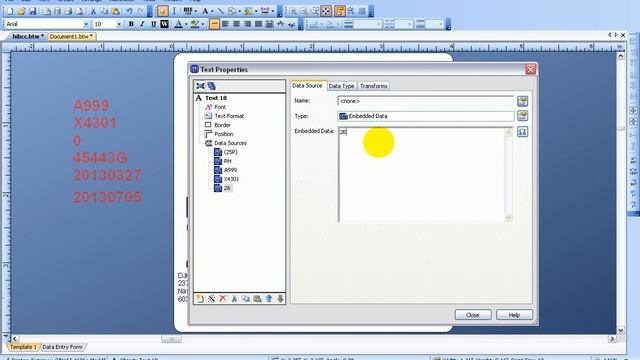Image resolution: width=640 pixels, height=360 pixels.
Task: Click the new data source icon
Action: click(x=200, y=299)
